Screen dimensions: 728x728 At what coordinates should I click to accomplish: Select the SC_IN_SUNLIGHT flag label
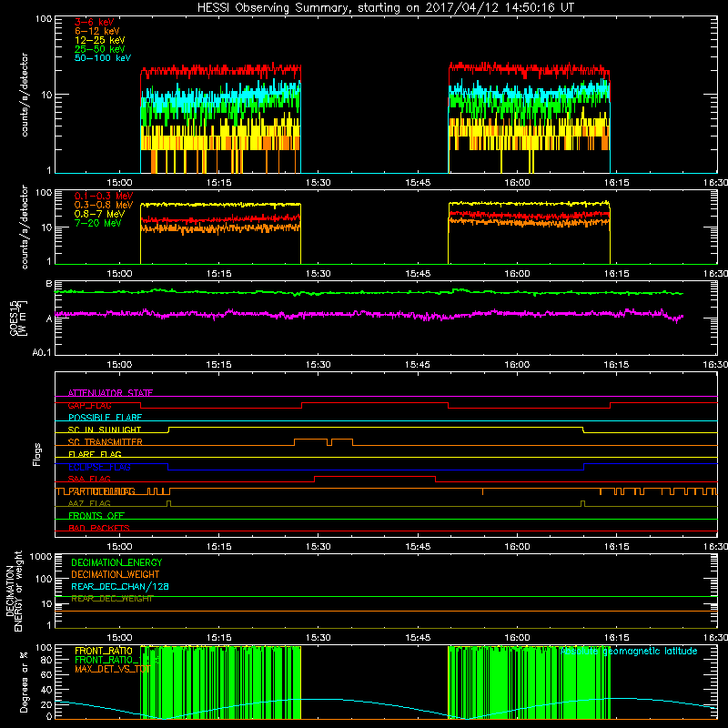(105, 430)
